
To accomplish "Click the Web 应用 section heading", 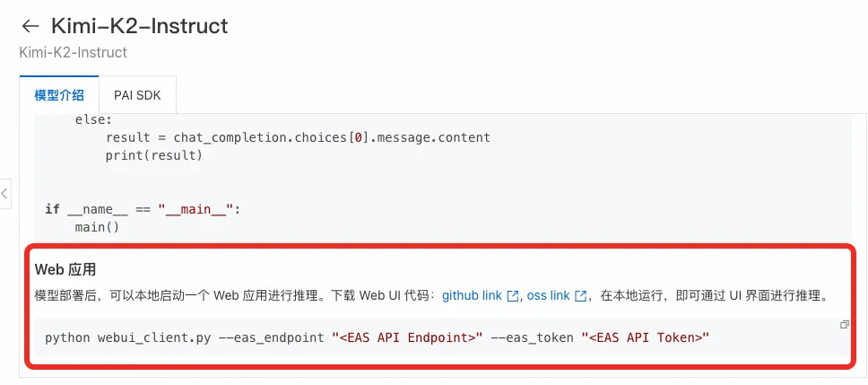I will [x=65, y=269].
